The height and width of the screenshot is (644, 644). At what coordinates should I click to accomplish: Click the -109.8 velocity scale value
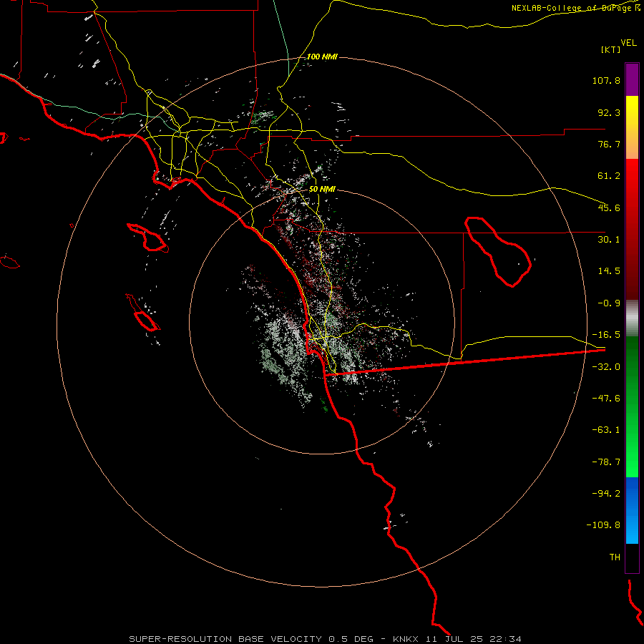coord(603,525)
